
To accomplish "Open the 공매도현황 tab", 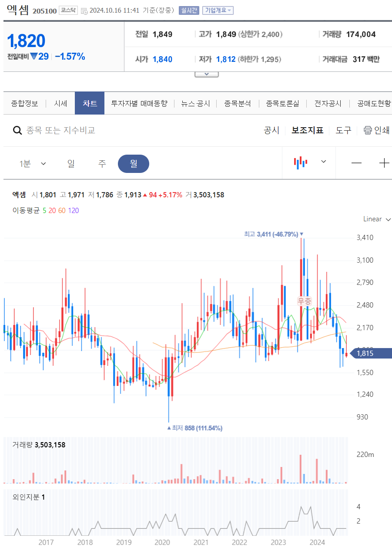I will point(374,104).
